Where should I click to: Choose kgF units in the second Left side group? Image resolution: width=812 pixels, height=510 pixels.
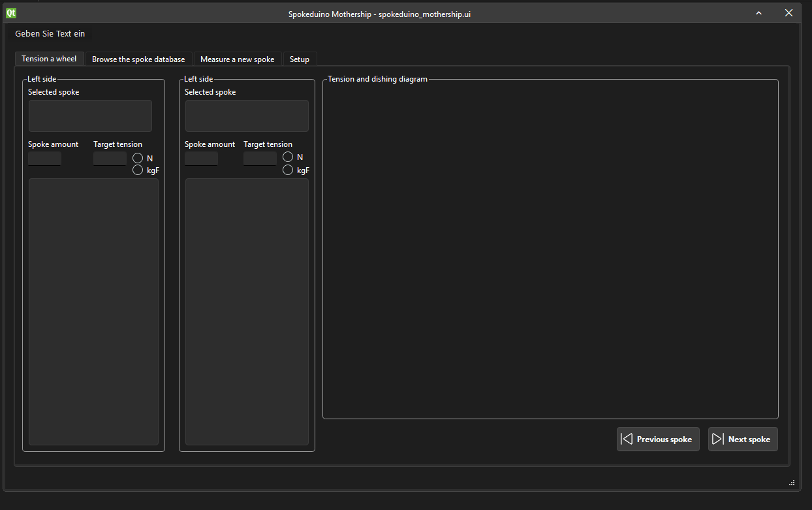288,170
